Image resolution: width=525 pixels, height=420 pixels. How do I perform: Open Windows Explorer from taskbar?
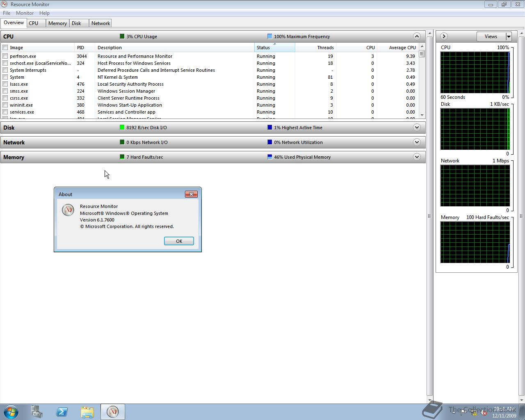point(87,411)
